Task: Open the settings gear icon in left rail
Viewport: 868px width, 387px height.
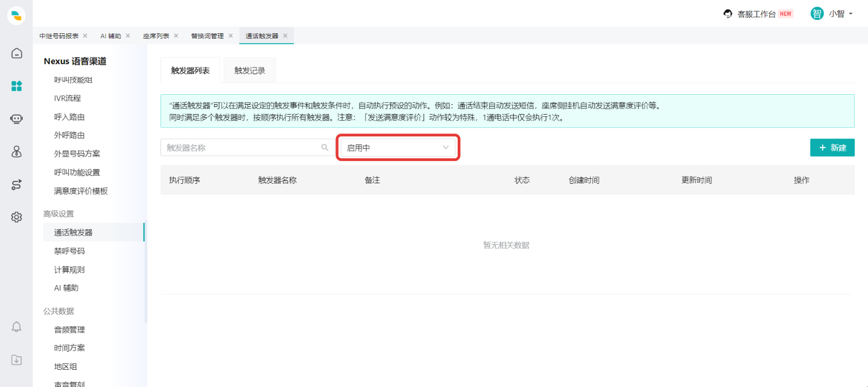Action: point(17,217)
